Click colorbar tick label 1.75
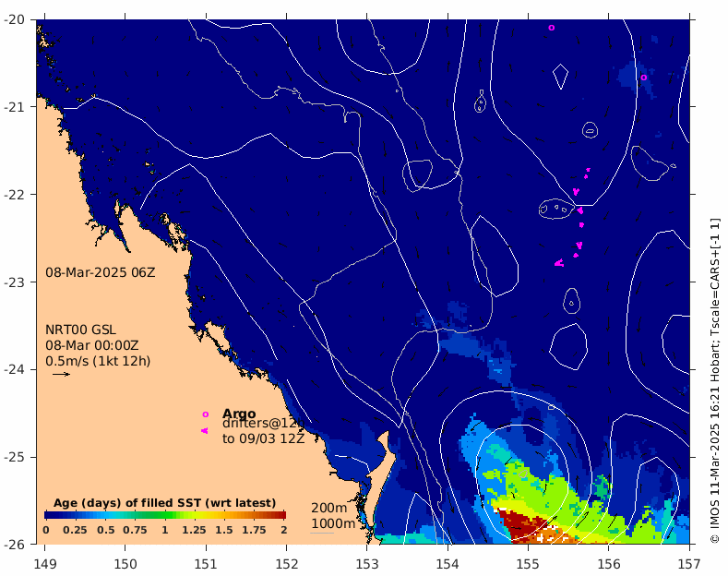This screenshot has width=728, height=576. (254, 530)
